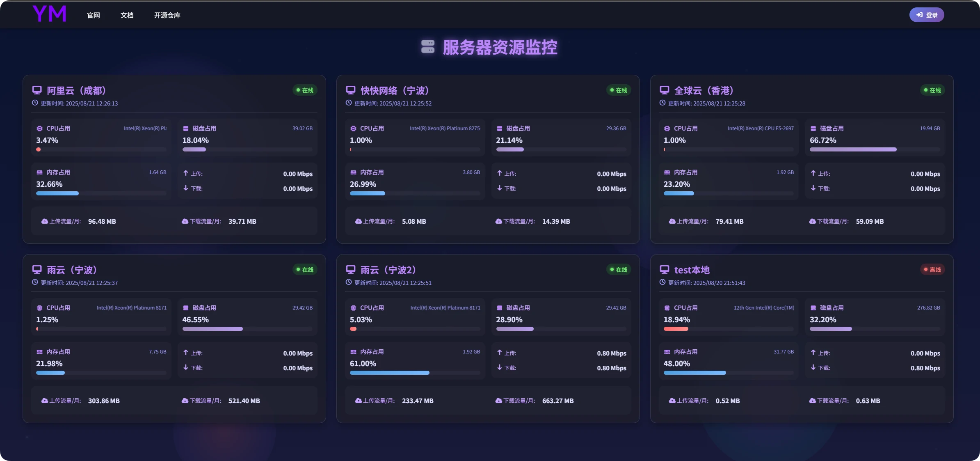Open the 开源仓库 menu link
Image resolution: width=980 pixels, height=461 pixels.
coord(167,15)
